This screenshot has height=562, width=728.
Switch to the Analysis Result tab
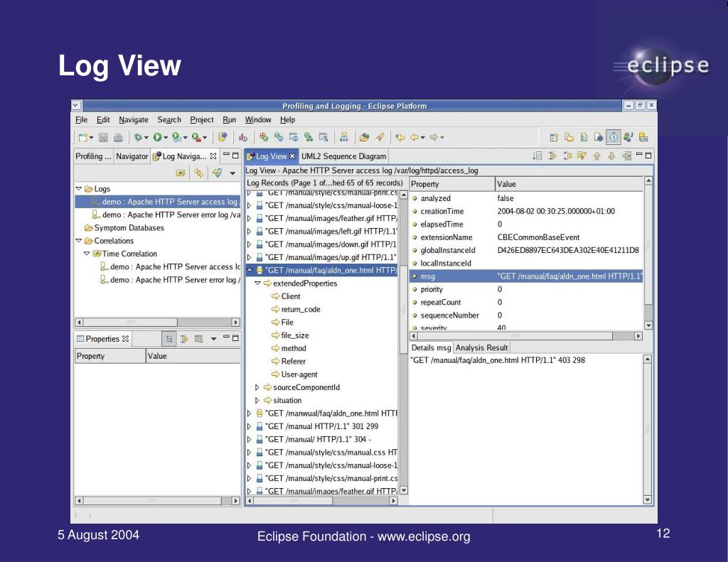pos(481,347)
